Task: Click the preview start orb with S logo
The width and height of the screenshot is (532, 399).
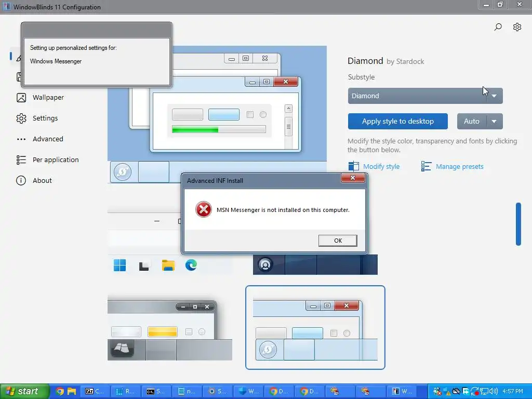Action: [123, 171]
